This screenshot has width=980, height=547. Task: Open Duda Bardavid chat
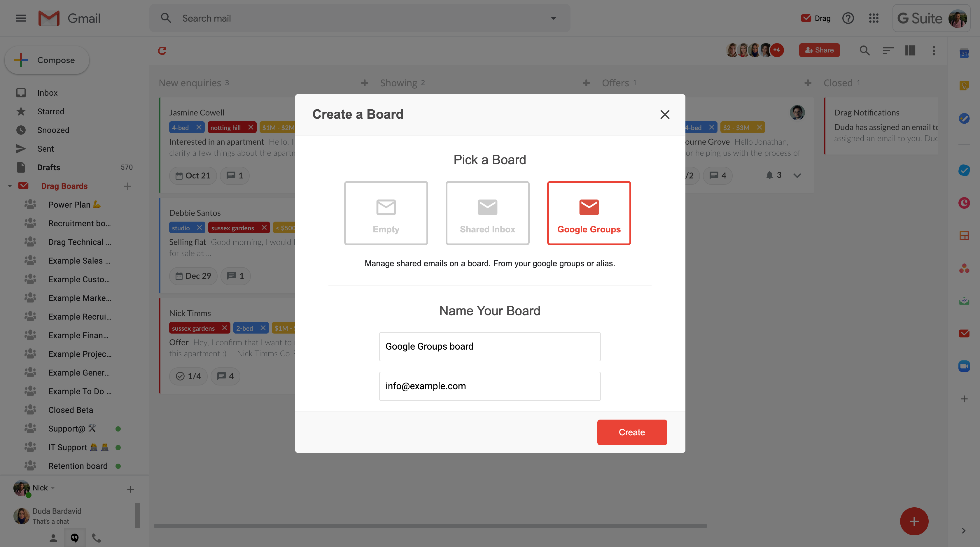click(75, 516)
